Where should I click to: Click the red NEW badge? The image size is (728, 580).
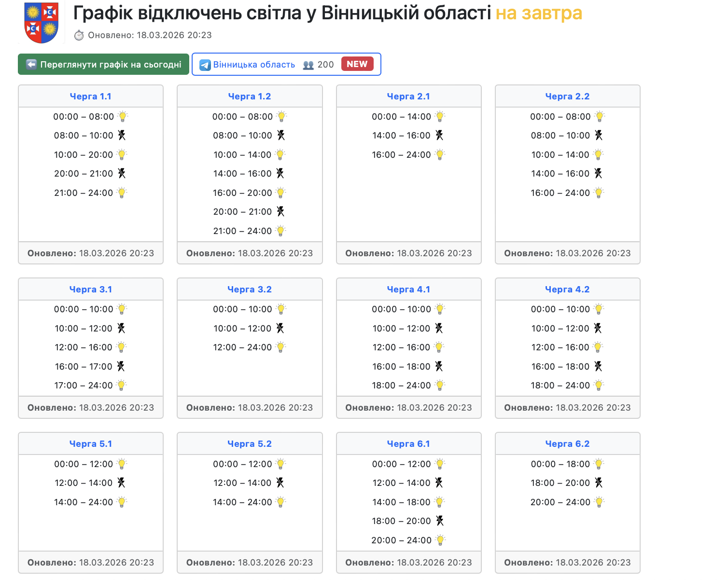coord(357,64)
